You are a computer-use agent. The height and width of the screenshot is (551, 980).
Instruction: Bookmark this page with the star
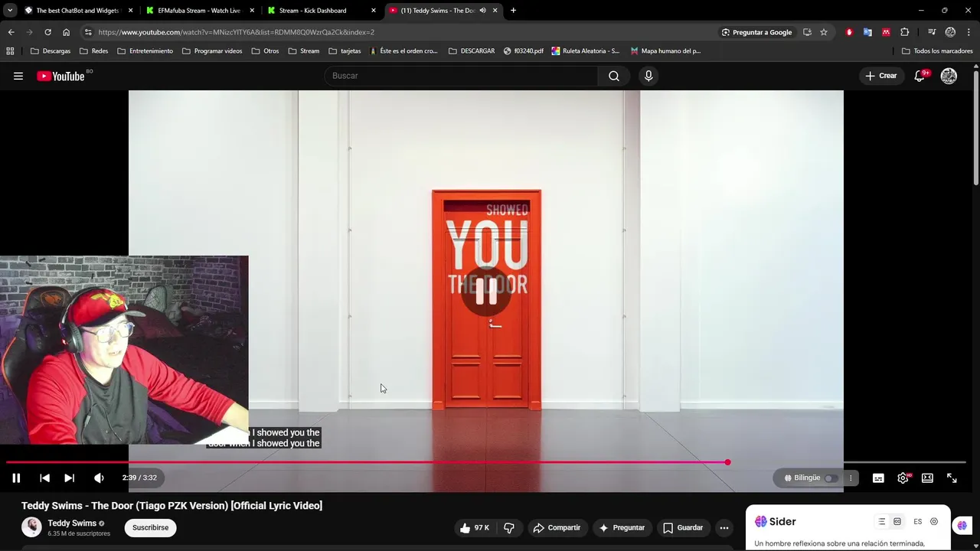pyautogui.click(x=824, y=32)
